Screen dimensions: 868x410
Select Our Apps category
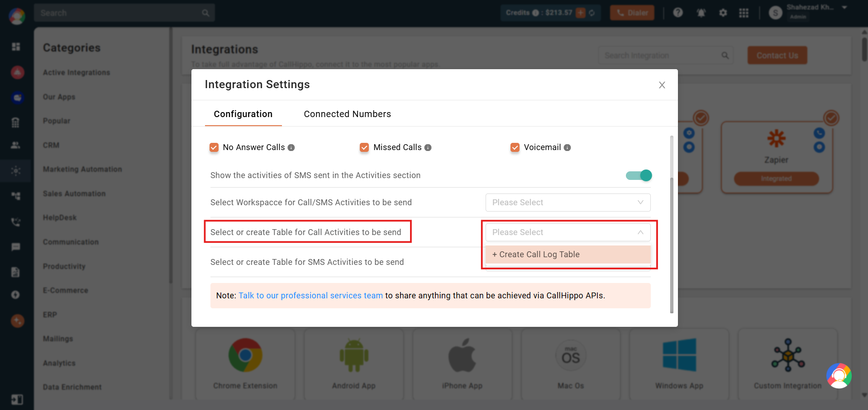[x=59, y=97]
